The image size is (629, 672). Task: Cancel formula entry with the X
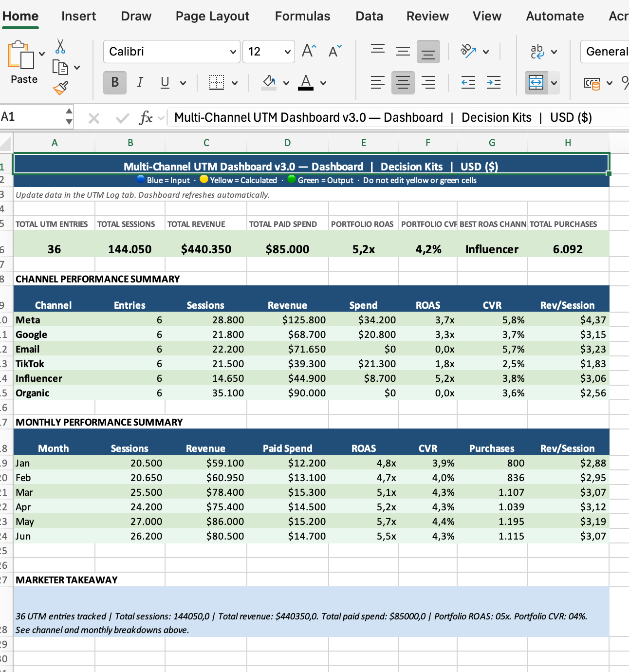click(x=94, y=118)
